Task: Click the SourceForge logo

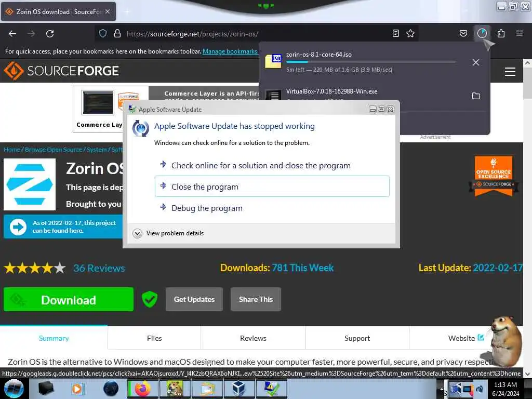Action: coord(61,71)
